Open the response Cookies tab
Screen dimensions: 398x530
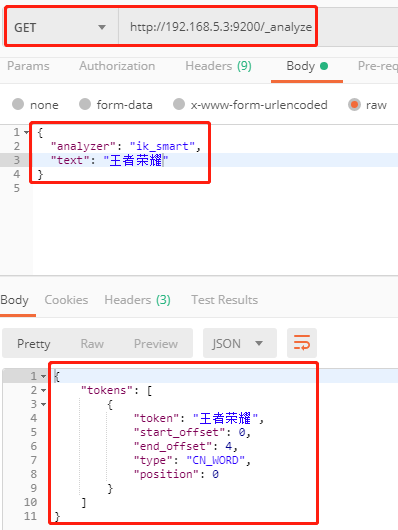click(x=66, y=300)
